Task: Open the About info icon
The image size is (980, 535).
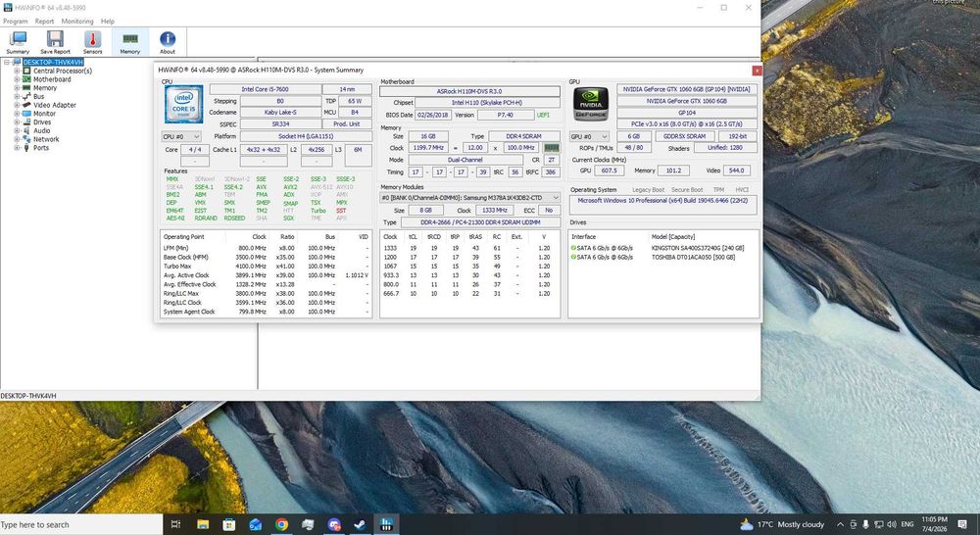Action: coord(168,42)
